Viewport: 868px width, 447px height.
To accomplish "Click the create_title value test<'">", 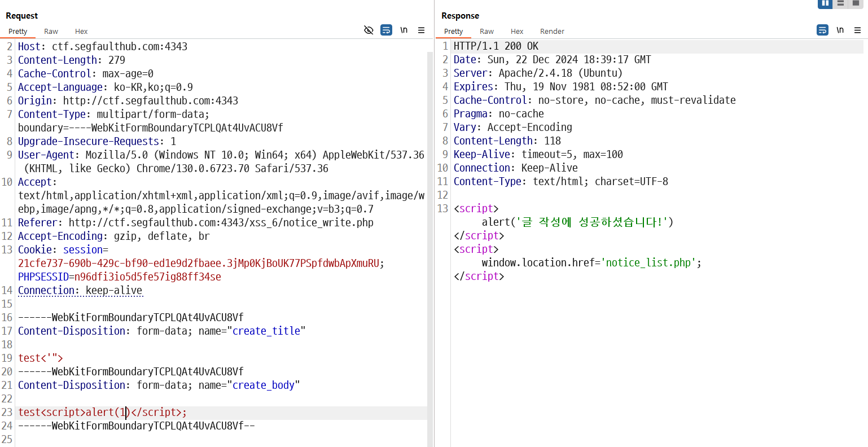I will [41, 358].
